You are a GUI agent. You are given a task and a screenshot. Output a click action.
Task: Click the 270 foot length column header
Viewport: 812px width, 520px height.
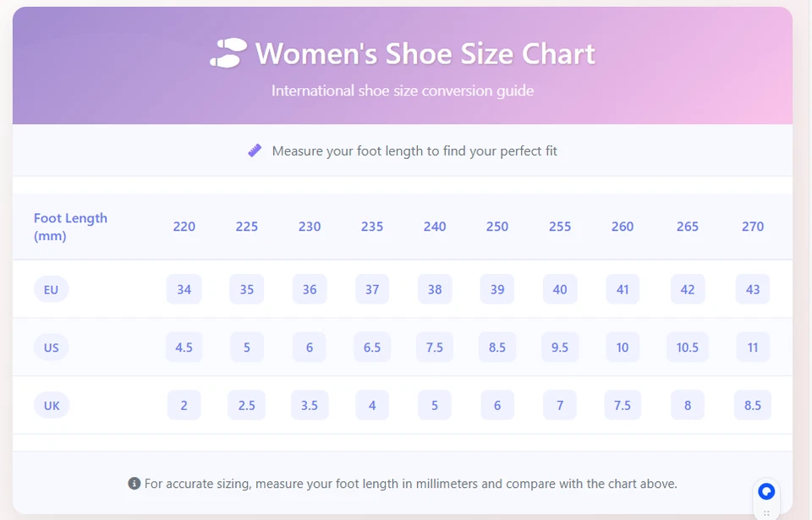point(753,227)
